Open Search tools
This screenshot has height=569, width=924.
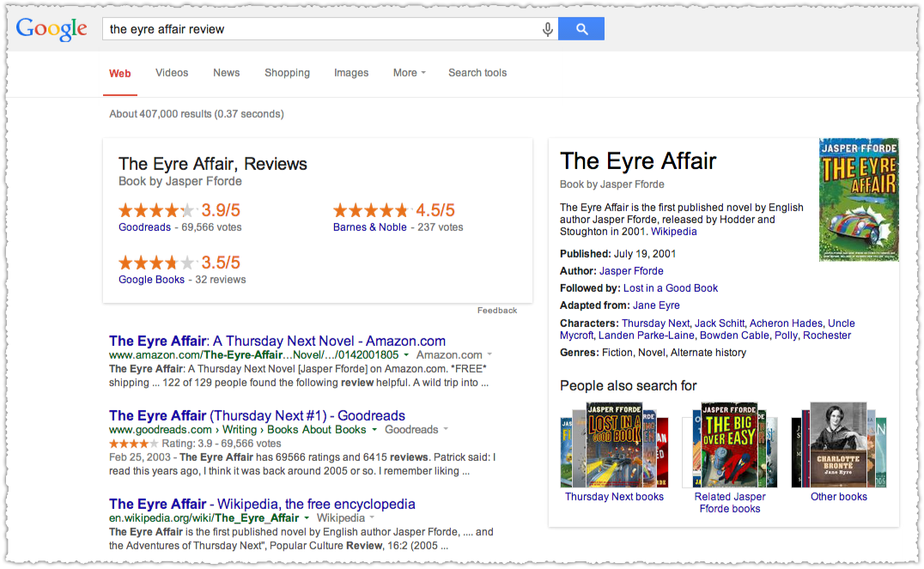[477, 73]
